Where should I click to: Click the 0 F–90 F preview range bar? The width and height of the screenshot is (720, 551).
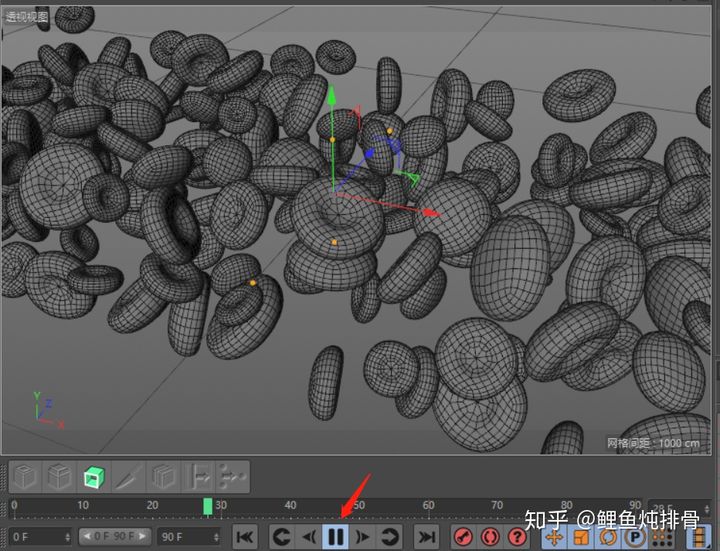click(x=115, y=537)
